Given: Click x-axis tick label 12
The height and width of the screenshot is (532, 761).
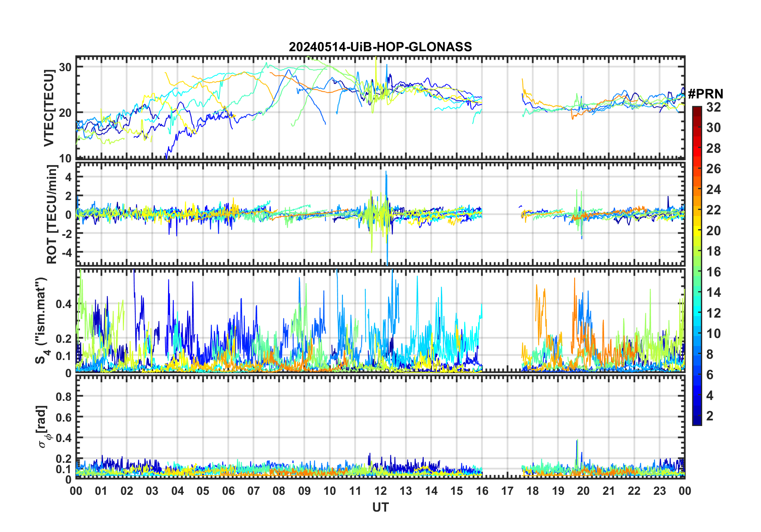Looking at the screenshot, I should [x=380, y=491].
